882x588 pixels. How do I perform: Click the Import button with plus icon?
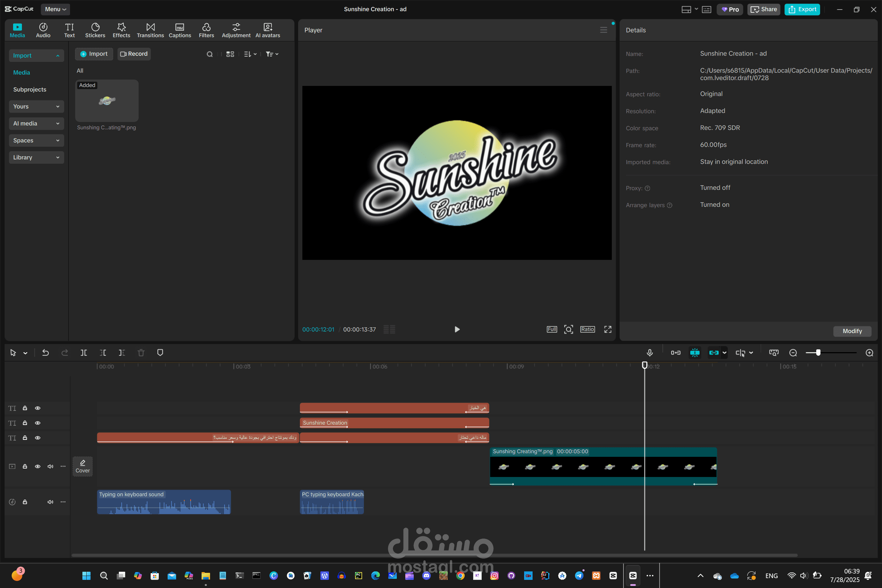click(x=94, y=54)
